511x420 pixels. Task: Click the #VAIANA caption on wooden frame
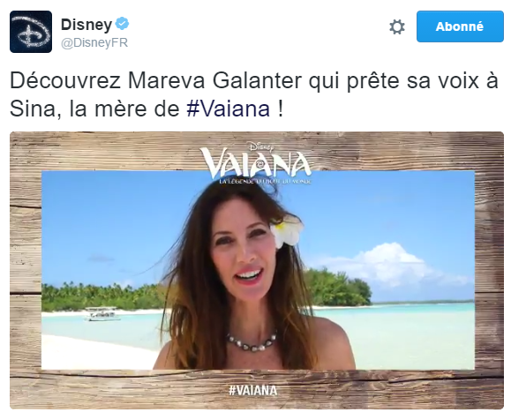point(253,390)
